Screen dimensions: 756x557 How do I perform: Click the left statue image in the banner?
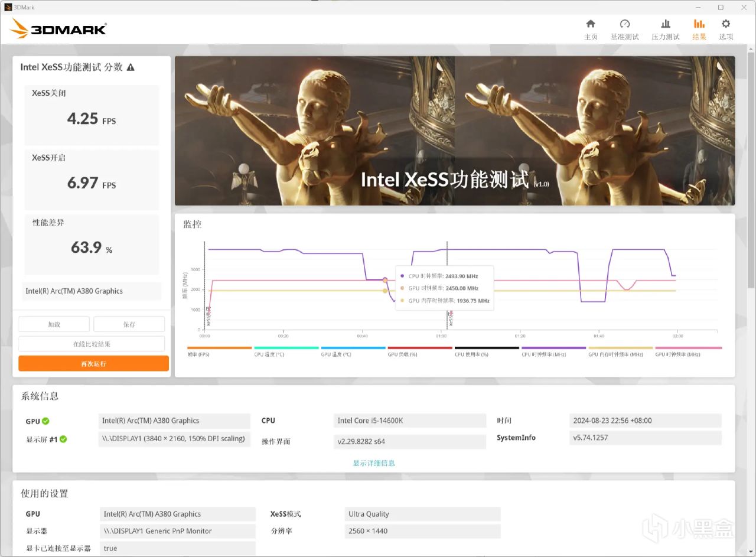point(315,131)
